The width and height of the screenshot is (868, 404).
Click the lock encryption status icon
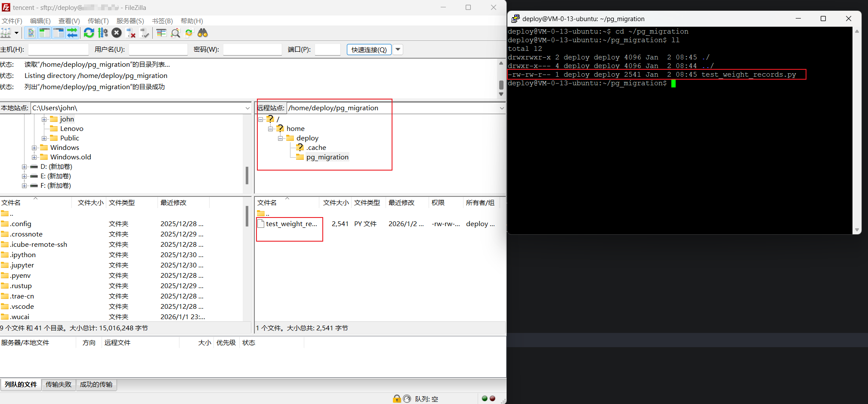coord(397,399)
